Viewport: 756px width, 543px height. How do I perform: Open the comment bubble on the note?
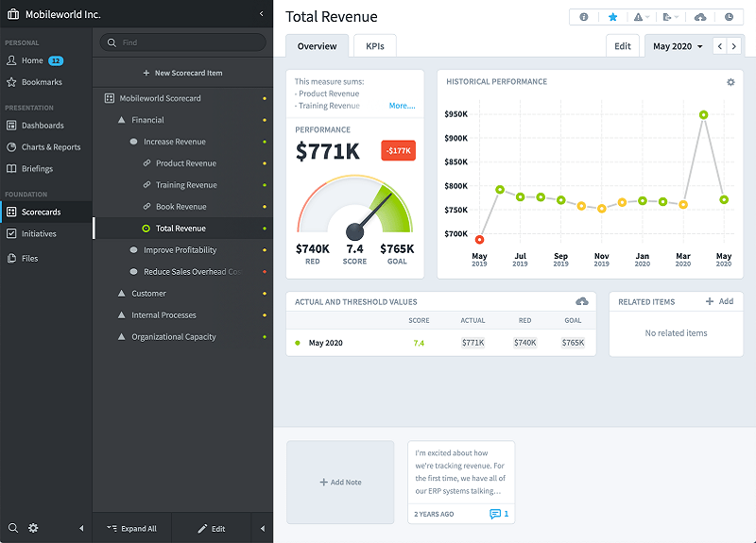(x=495, y=514)
